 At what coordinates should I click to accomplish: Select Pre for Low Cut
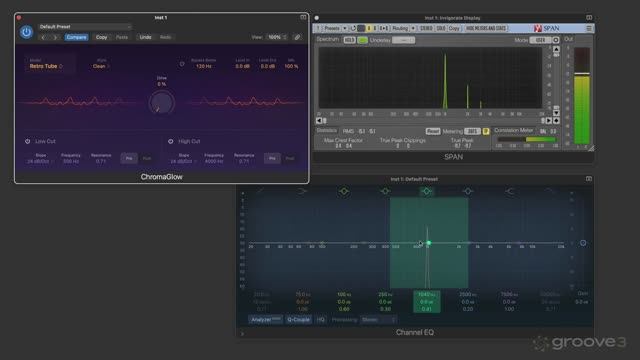pyautogui.click(x=129, y=158)
